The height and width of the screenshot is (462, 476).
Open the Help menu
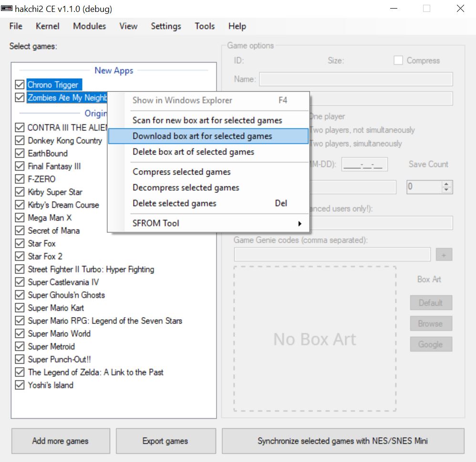237,26
